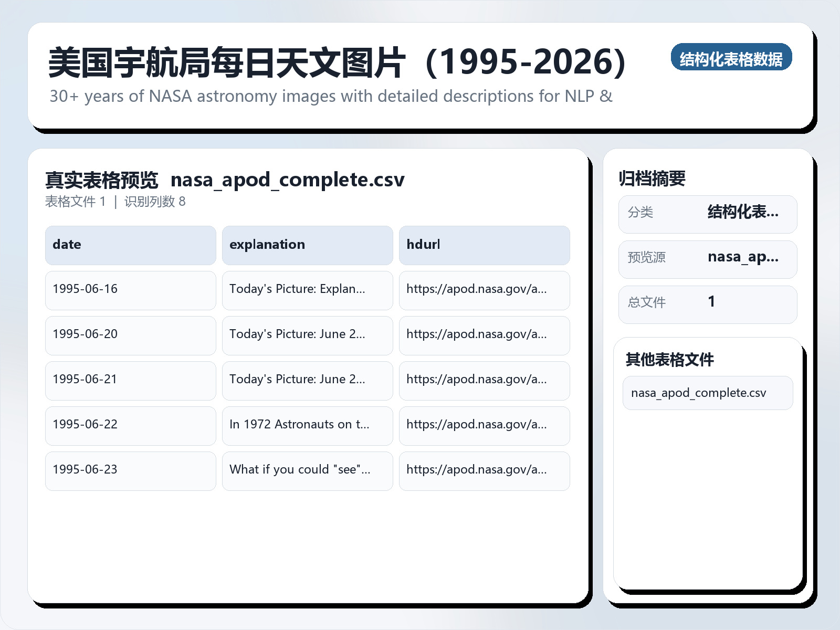The height and width of the screenshot is (630, 840).
Task: Click the nasa_apod_complete.csv preview title
Action: (x=288, y=180)
